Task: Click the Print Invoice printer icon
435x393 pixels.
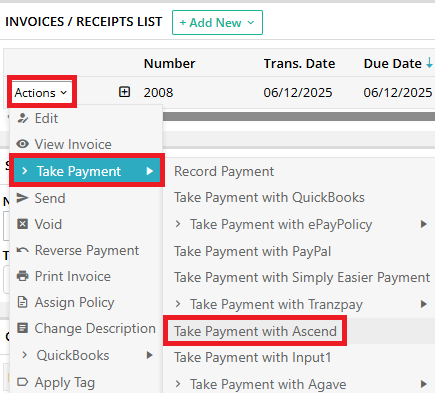Action: click(23, 276)
